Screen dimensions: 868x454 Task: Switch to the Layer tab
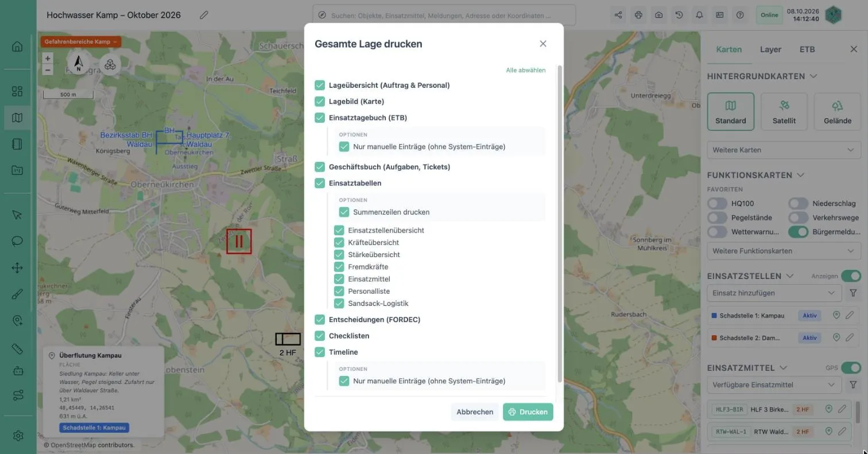[770, 49]
